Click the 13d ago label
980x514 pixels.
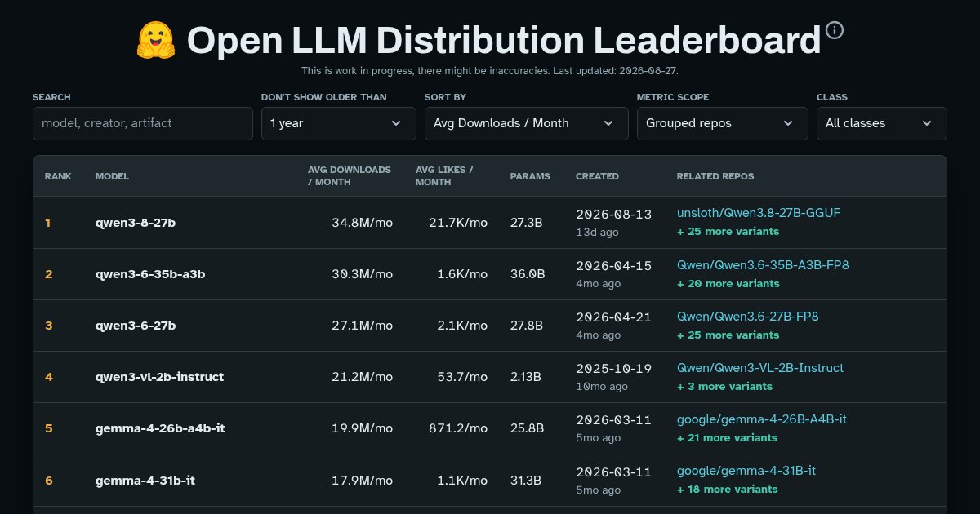pos(597,233)
